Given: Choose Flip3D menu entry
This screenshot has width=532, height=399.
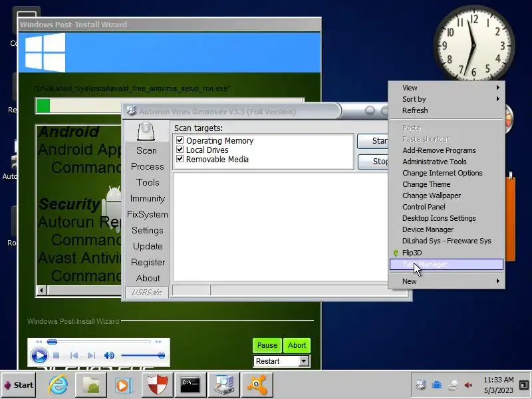Looking at the screenshot, I should (446, 253).
